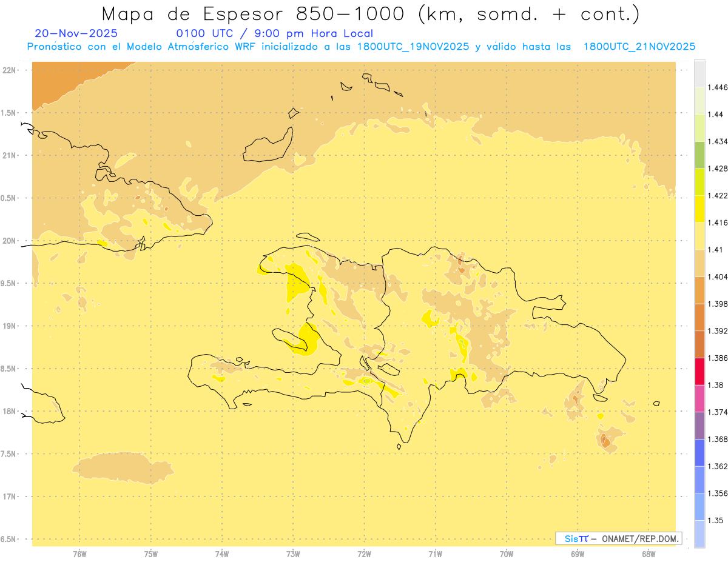Select the '19N' latitude label

pos(10,326)
